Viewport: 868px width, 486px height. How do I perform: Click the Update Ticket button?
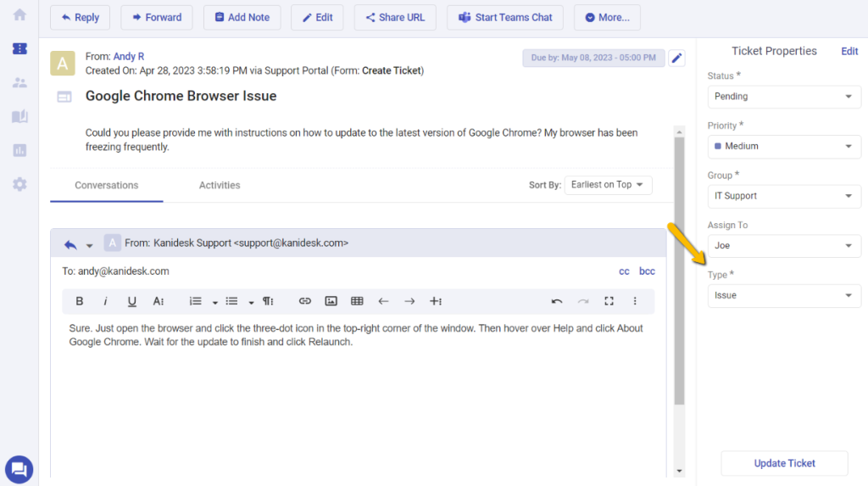pos(784,463)
